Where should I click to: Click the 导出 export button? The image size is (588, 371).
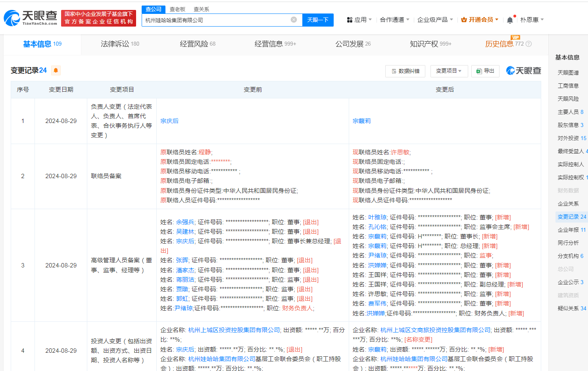485,71
